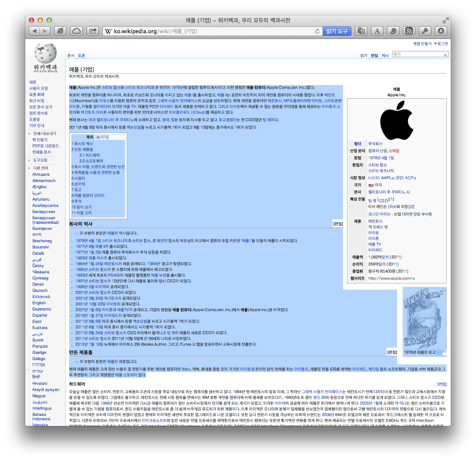
Task: Click the search magnifier icon in Wikipedia search box
Action: tap(445, 55)
